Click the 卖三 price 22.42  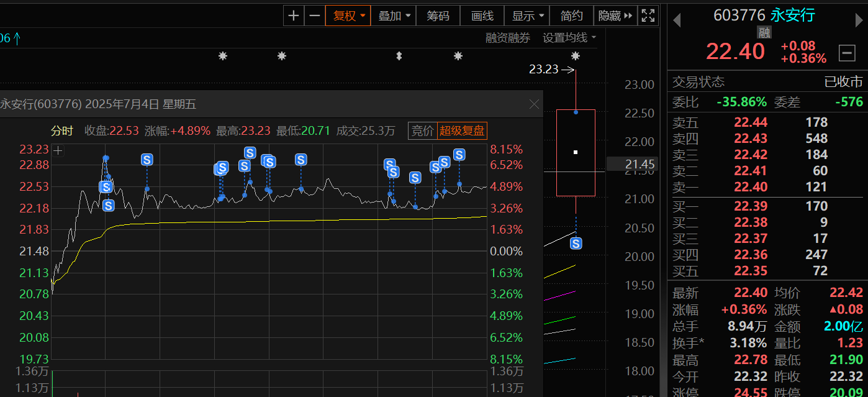[x=751, y=155]
